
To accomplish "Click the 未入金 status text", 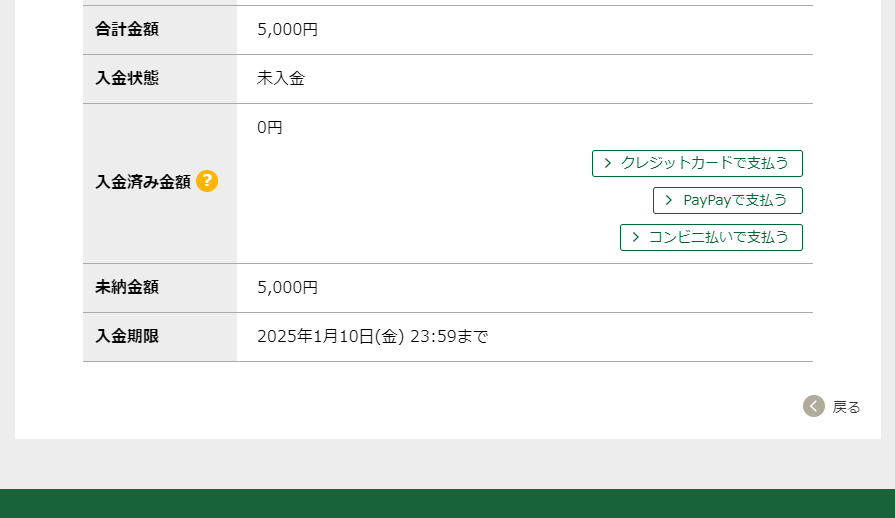I will click(x=280, y=78).
